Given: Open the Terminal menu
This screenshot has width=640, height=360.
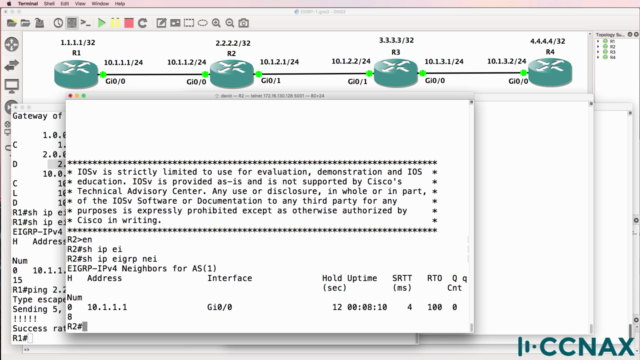Looking at the screenshot, I should coord(28,4).
